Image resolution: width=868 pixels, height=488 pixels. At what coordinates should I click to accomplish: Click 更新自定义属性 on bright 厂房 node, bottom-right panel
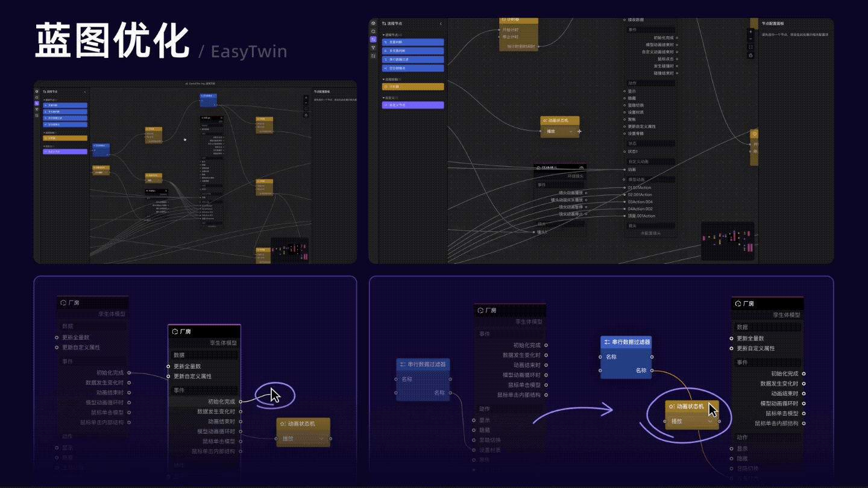pos(756,348)
